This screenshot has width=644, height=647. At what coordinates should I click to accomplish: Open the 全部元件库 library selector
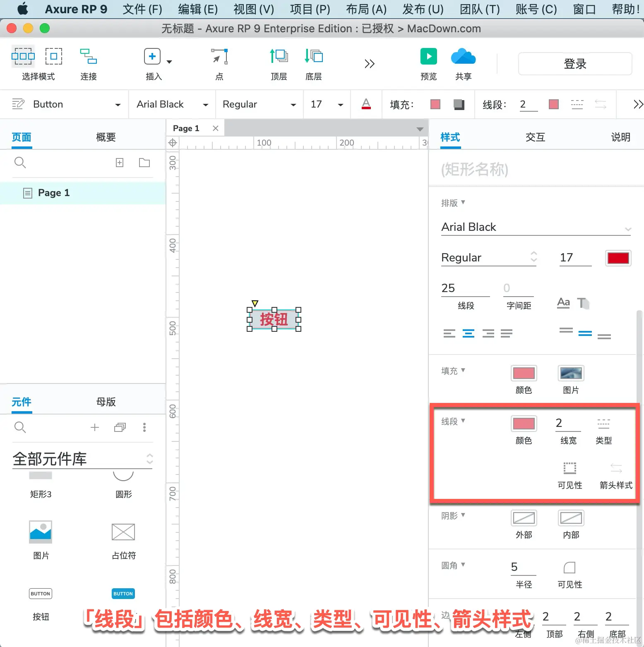coord(82,459)
